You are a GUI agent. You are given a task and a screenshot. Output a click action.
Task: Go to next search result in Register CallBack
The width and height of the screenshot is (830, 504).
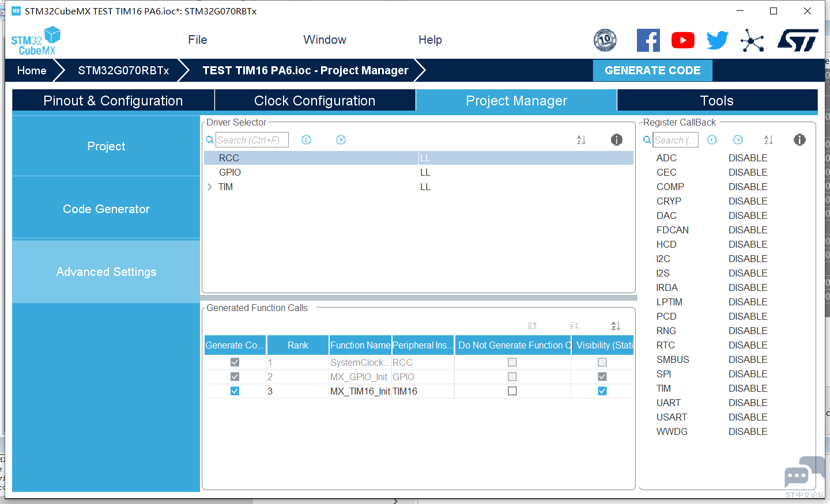click(x=738, y=140)
